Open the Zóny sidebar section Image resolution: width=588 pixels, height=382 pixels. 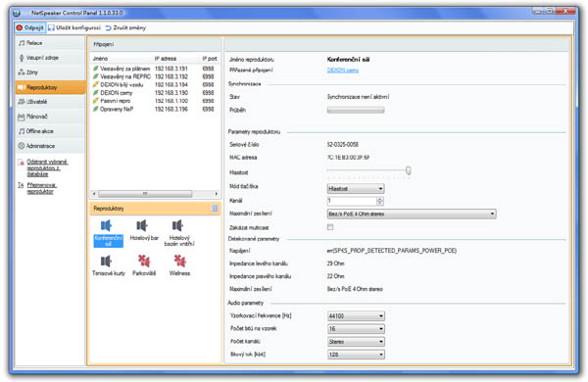click(x=50, y=72)
